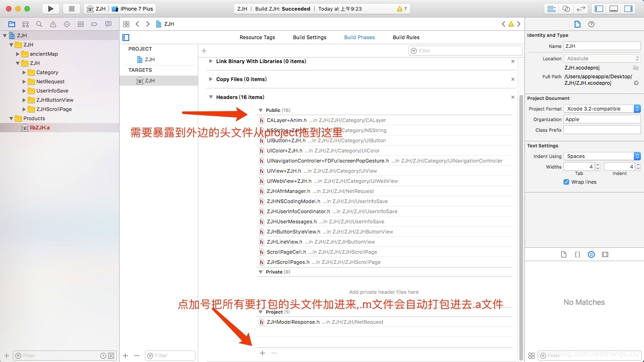Screen dimensions: 644x362
Task: Open the Project Format dropdown
Action: tap(602, 109)
